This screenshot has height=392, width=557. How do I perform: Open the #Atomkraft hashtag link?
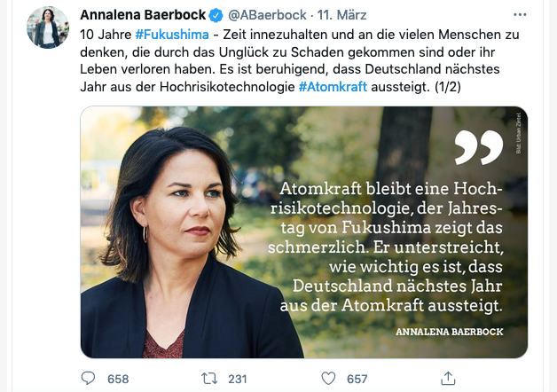point(333,87)
